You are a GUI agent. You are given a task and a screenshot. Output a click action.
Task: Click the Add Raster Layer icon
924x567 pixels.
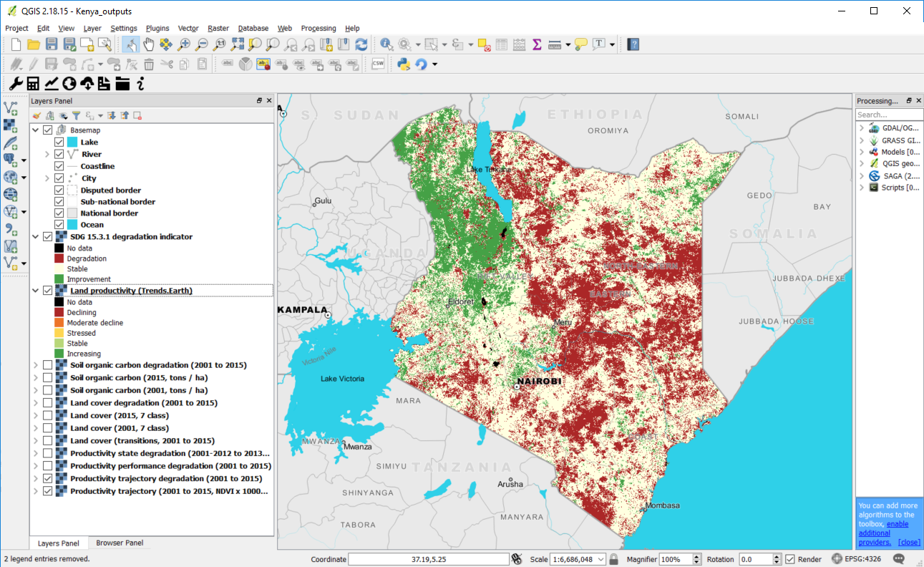pyautogui.click(x=10, y=125)
